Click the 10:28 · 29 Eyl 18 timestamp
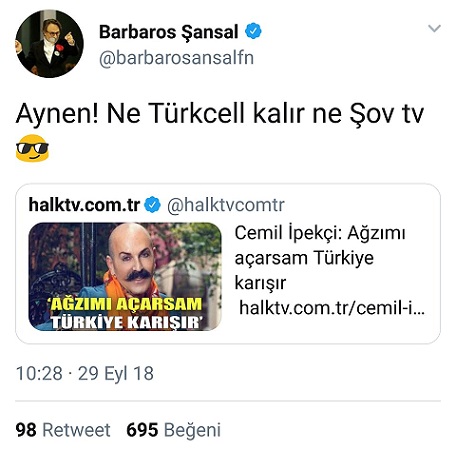456x450 pixels. pyautogui.click(x=85, y=373)
